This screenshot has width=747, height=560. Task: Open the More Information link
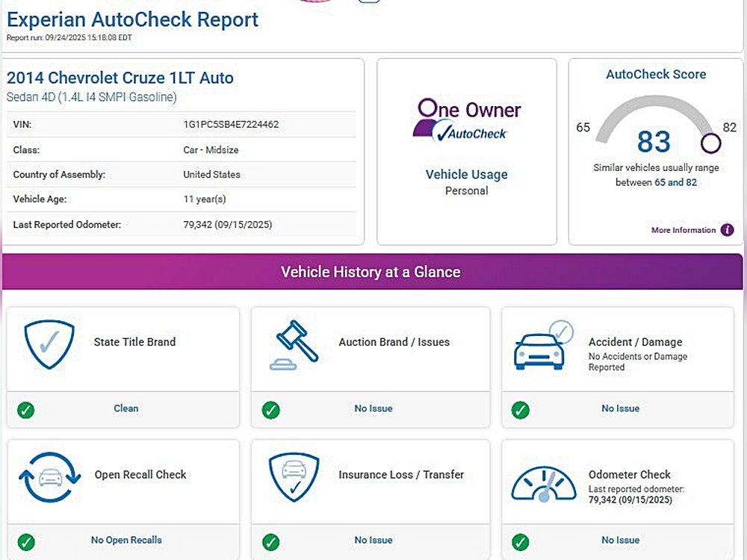(683, 230)
